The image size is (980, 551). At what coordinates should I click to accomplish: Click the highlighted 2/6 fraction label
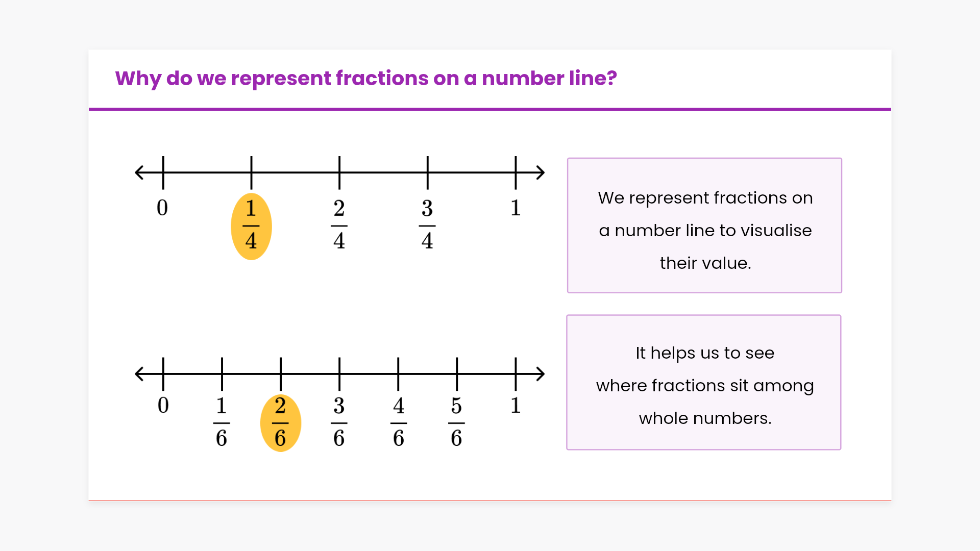click(x=280, y=422)
